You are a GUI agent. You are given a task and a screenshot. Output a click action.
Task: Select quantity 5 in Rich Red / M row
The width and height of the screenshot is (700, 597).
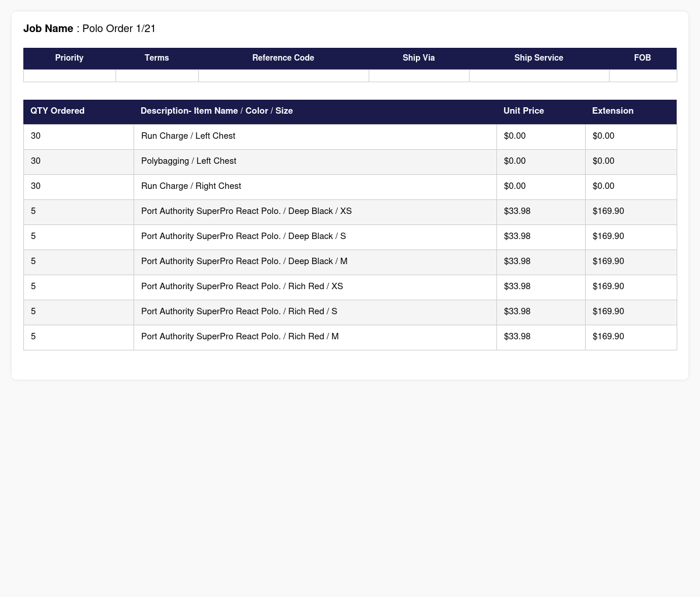(33, 336)
